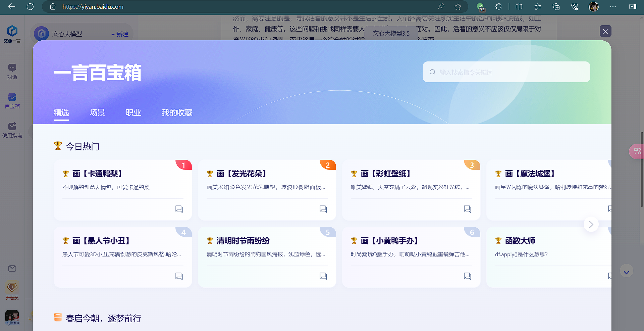Click the 新建 button behind the dialog
This screenshot has height=331, width=644.
pyautogui.click(x=120, y=34)
